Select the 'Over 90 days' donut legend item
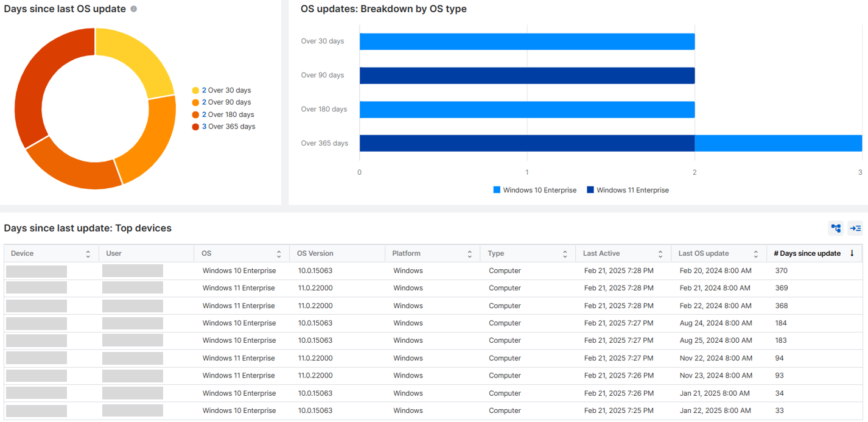Image resolution: width=868 pixels, height=422 pixels. 222,102
